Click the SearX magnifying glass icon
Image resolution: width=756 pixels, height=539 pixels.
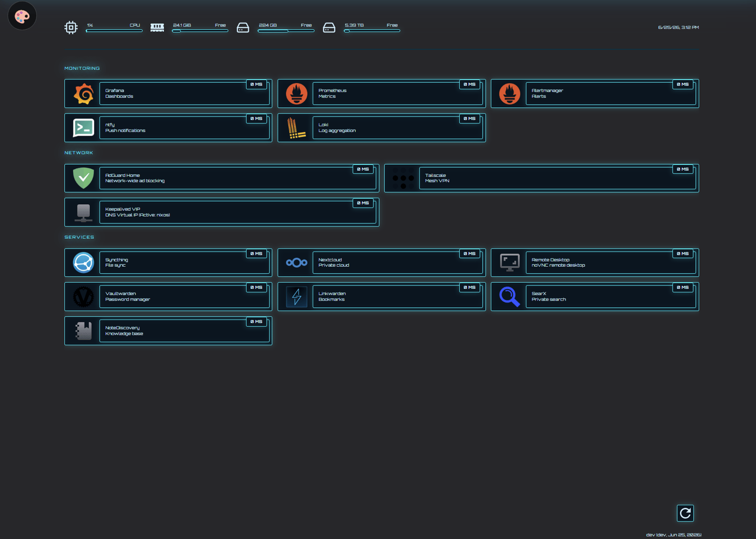coord(510,296)
